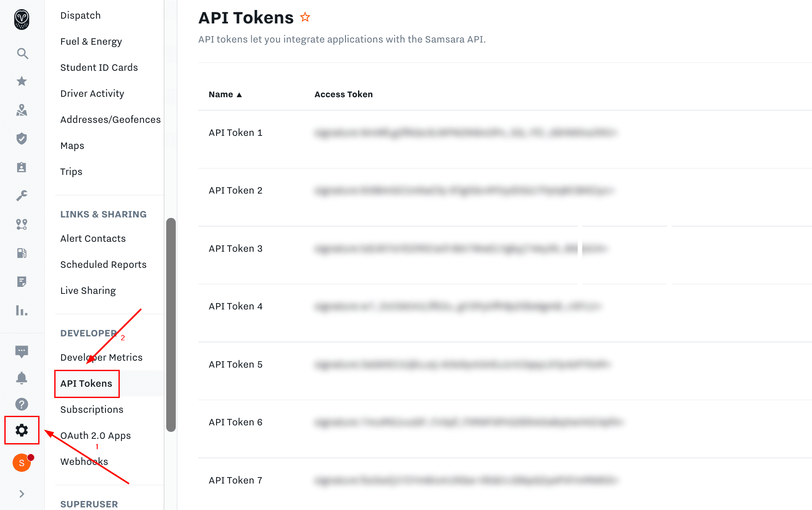This screenshot has height=510, width=812.
Task: Open Scheduled Reports link
Action: pyautogui.click(x=103, y=264)
